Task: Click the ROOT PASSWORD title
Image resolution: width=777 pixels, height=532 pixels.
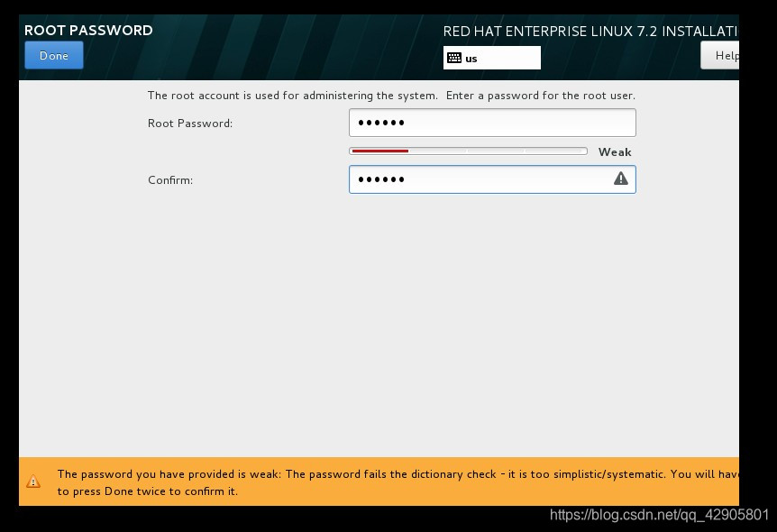Action: (x=88, y=31)
